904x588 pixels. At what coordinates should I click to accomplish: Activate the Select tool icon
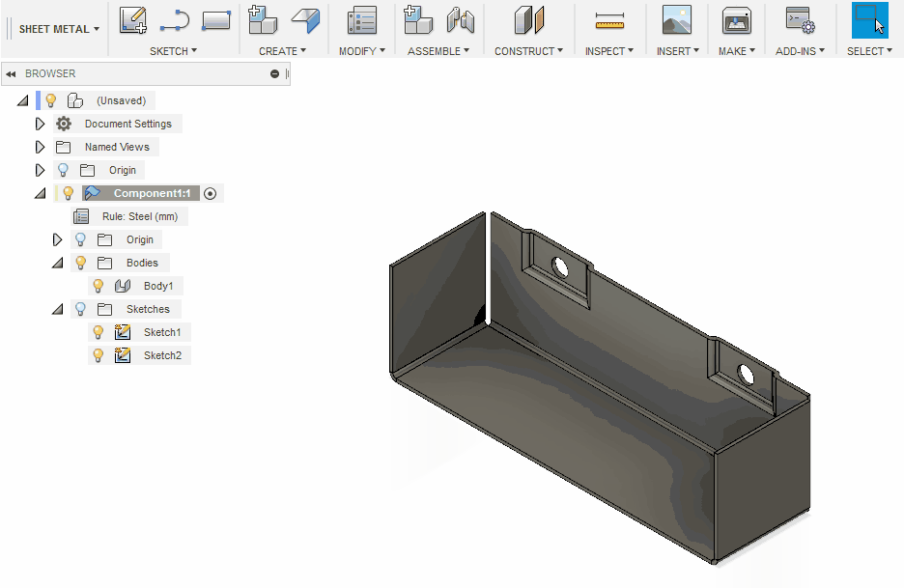click(869, 20)
